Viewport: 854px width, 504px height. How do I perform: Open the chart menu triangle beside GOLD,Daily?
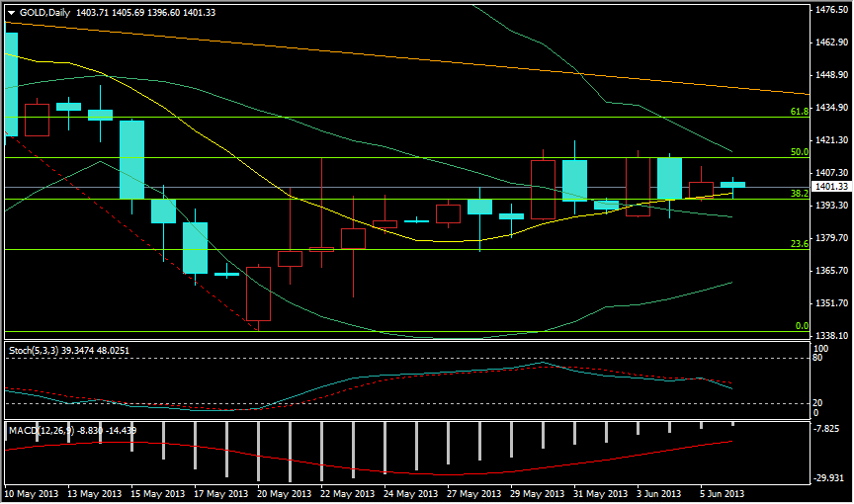tap(11, 13)
